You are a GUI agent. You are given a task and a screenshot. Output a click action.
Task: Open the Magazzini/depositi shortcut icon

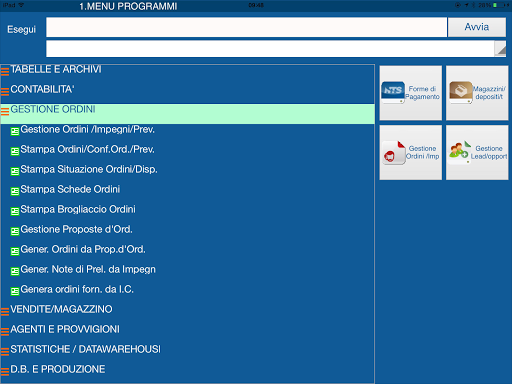(x=461, y=92)
